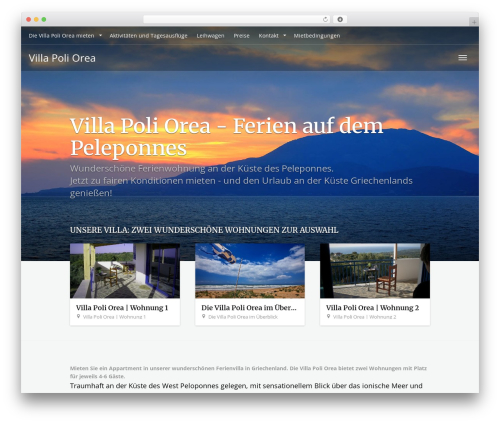Open 'Die Villa Poli Orea mieten' menu
This screenshot has height=423, width=500.
(61, 36)
